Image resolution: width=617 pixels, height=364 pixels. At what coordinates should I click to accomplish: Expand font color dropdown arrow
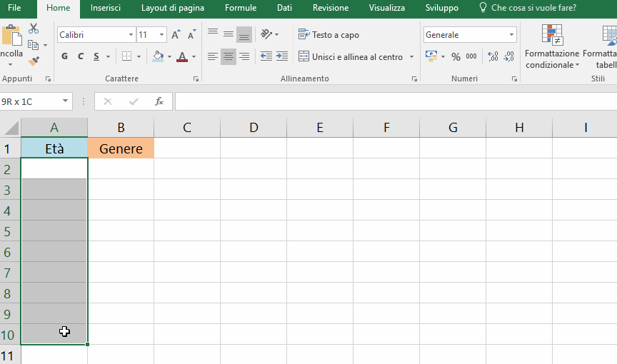click(x=194, y=56)
